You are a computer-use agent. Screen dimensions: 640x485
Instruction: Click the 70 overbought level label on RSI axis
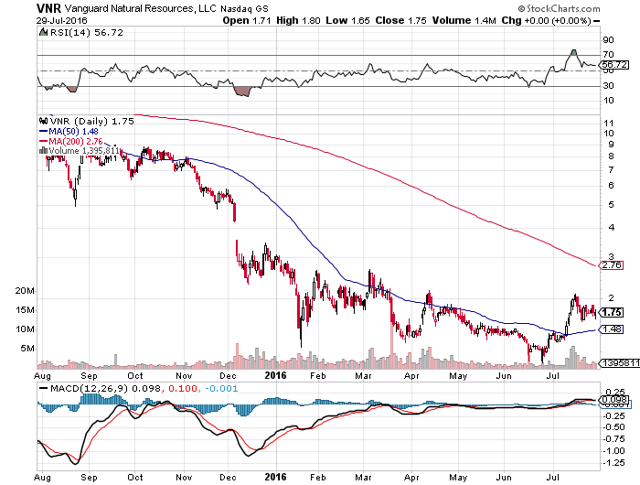(608, 54)
